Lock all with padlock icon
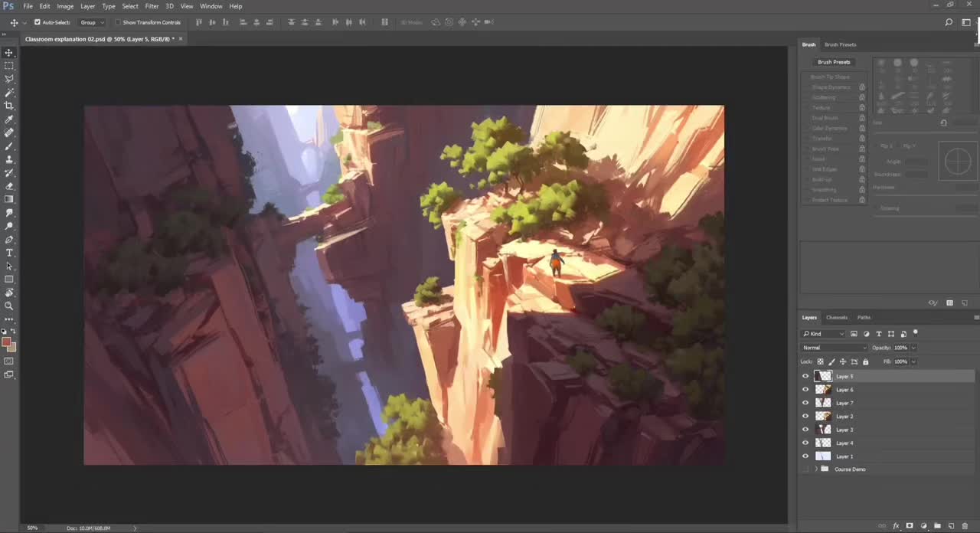The width and height of the screenshot is (980, 533). click(866, 361)
